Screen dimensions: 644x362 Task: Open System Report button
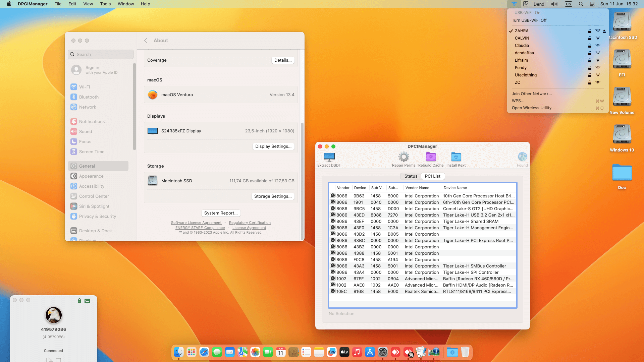click(221, 213)
